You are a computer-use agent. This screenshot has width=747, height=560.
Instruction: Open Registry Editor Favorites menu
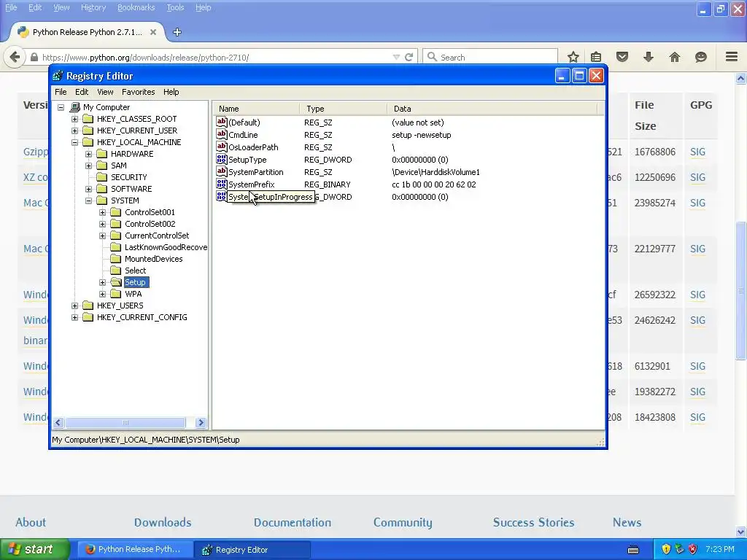138,92
